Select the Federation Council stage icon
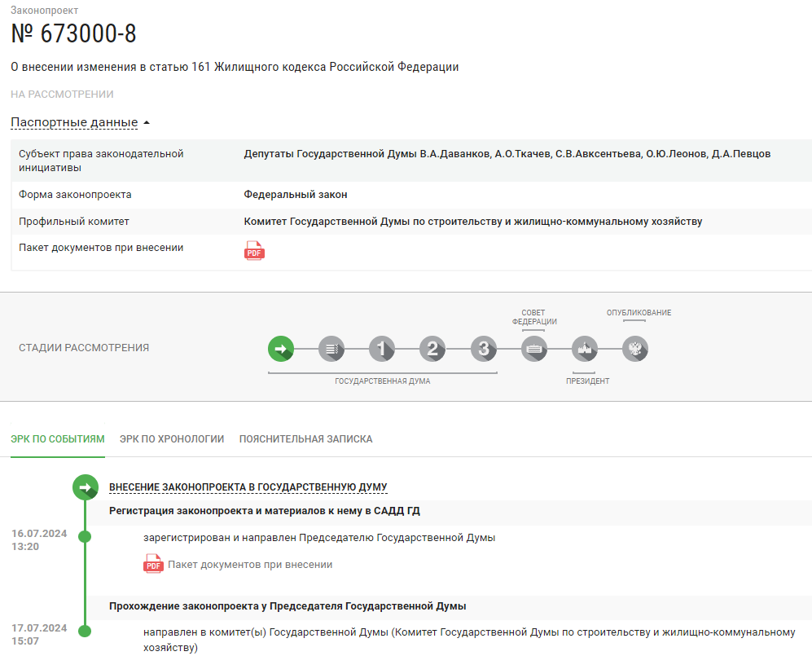 pos(534,349)
